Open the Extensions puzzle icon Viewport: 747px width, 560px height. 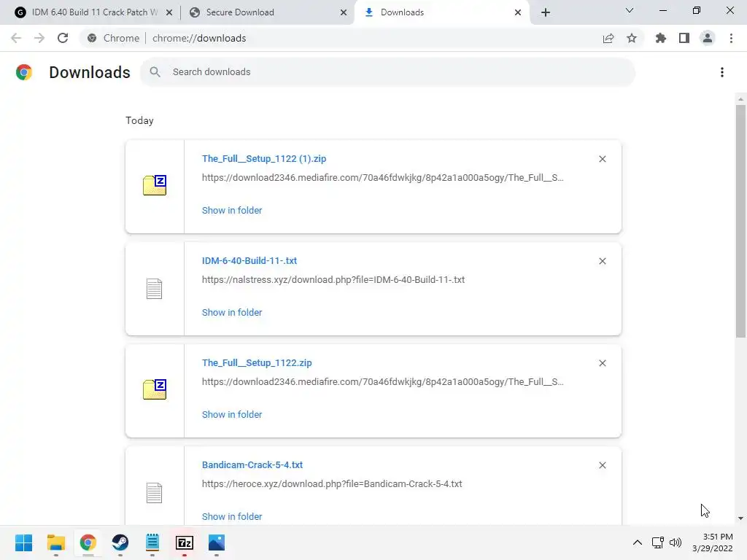(x=661, y=38)
